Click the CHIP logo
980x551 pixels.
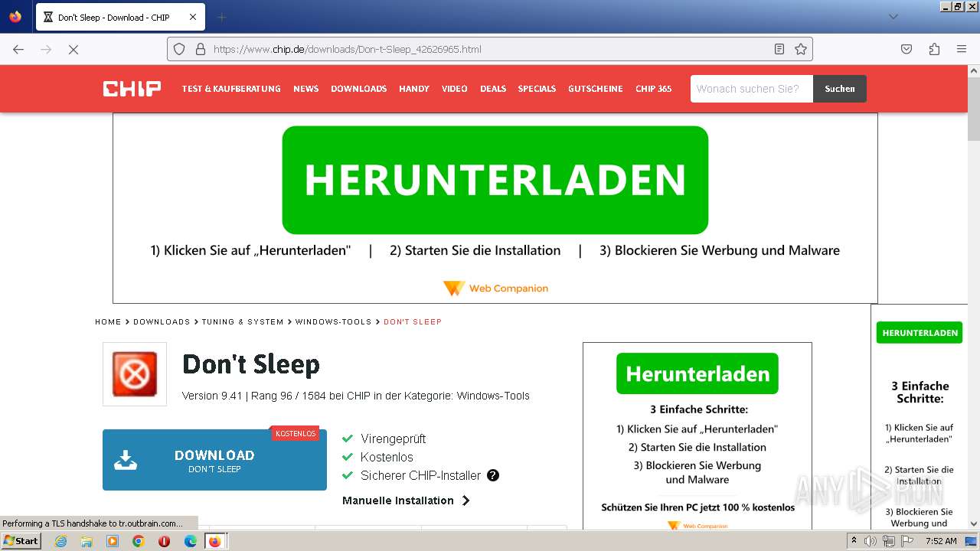[132, 89]
